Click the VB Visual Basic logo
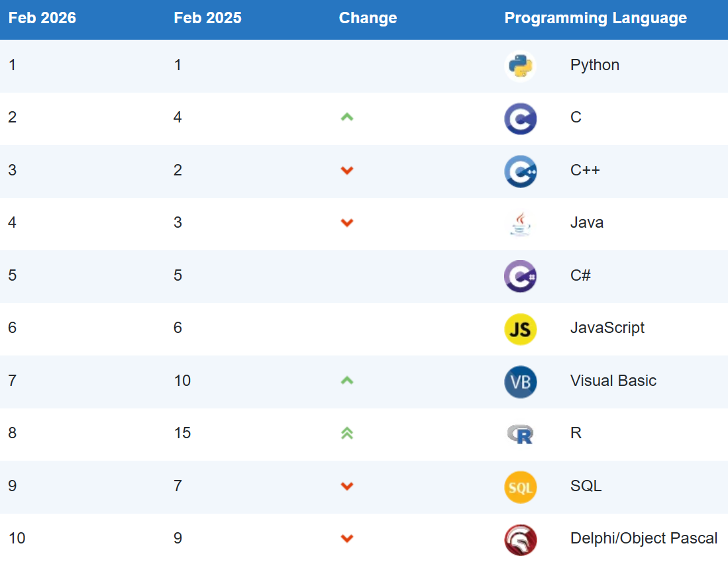Image resolution: width=728 pixels, height=562 pixels. tap(521, 382)
